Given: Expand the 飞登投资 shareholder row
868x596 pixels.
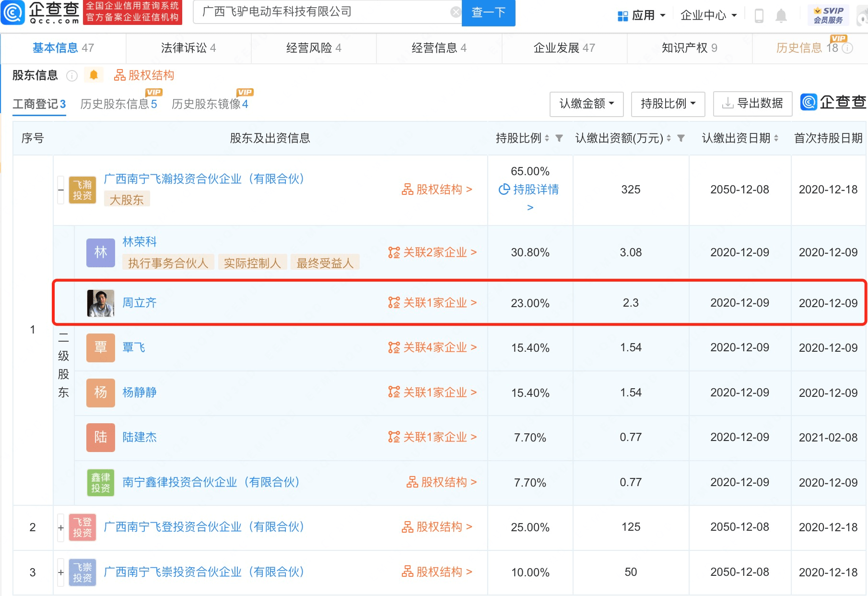Looking at the screenshot, I should point(61,527).
